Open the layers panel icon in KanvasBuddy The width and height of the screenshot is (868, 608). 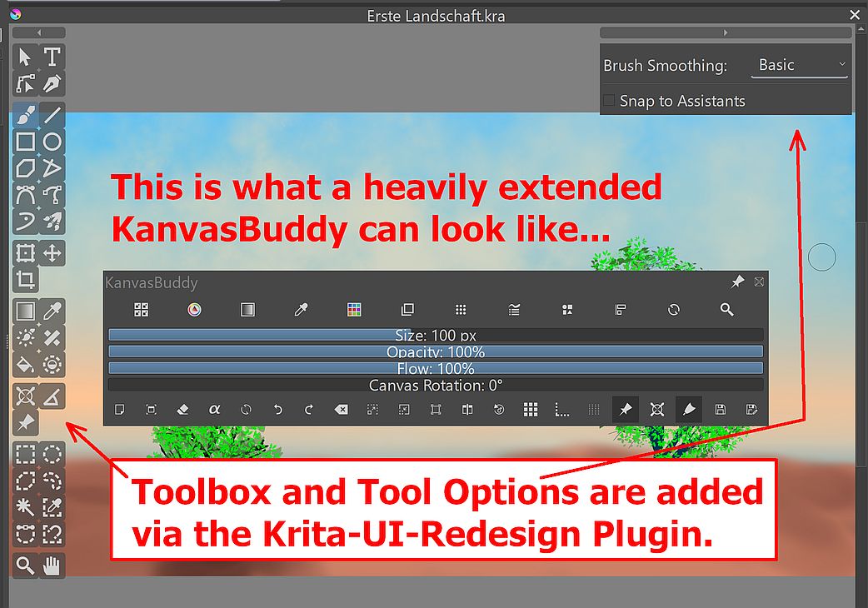tap(407, 309)
